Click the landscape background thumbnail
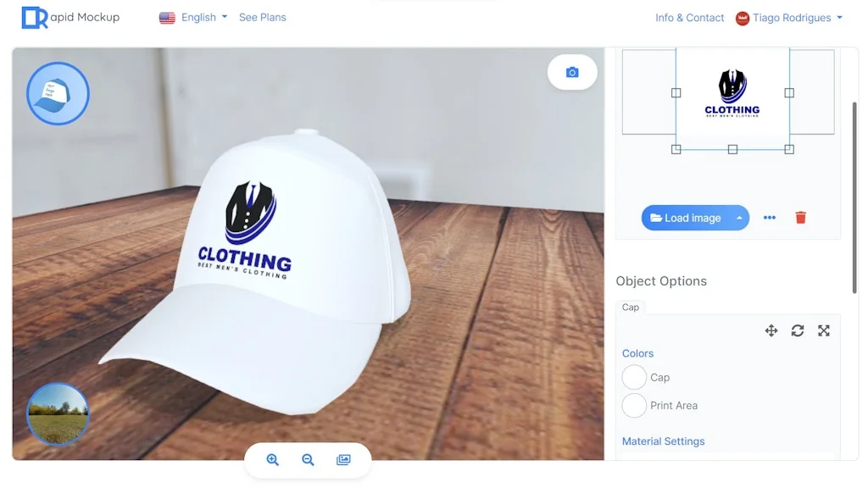868x488 pixels. (58, 414)
